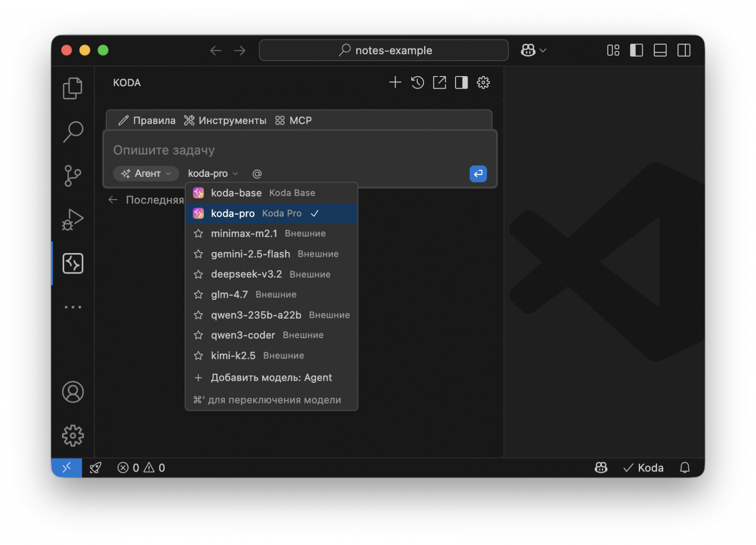Collapse the koda-pro model selector

tap(213, 173)
